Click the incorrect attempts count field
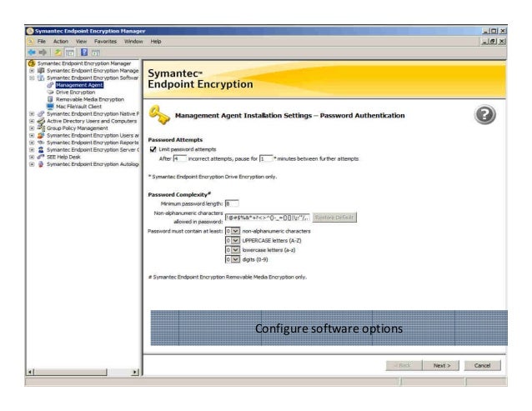 click(179, 158)
